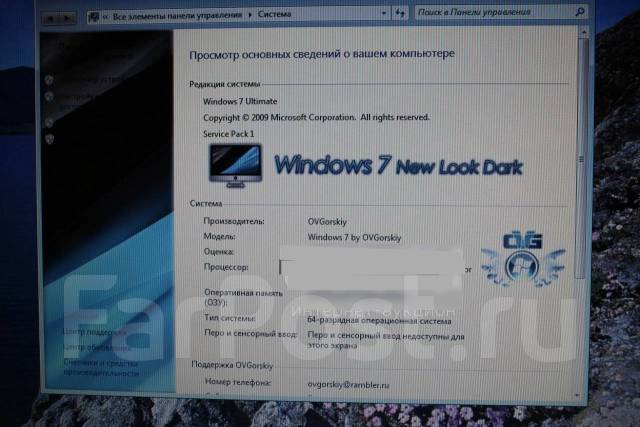Screen dimensions: 640x427
Task: Select the Copyright 2009 Microsoft Corporation line
Action: click(316, 118)
